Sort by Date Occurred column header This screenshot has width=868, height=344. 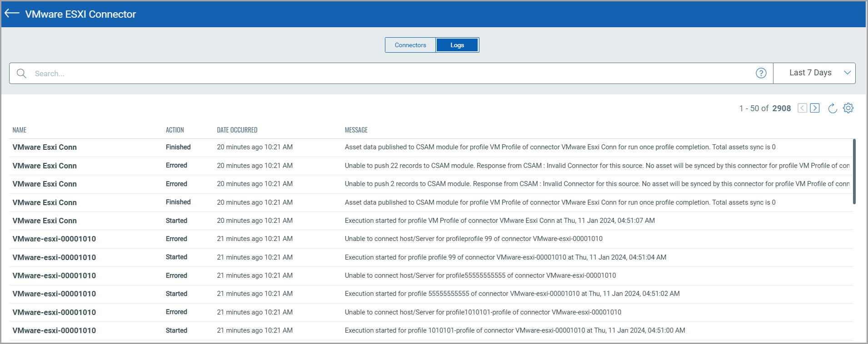(237, 130)
